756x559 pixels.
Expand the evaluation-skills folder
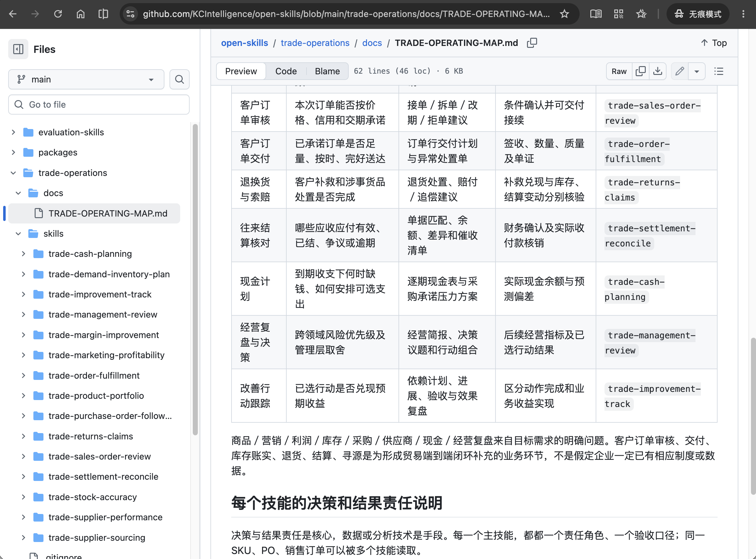[14, 132]
